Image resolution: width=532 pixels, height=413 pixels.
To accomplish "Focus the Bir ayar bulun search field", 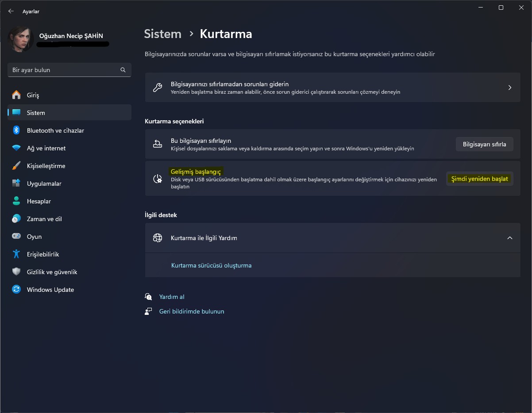I will 64,70.
